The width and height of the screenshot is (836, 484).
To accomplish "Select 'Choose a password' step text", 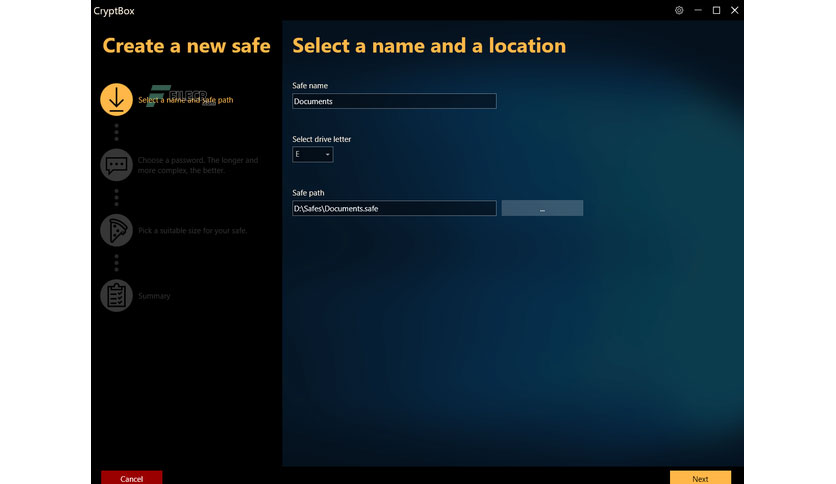I will pyautogui.click(x=198, y=165).
